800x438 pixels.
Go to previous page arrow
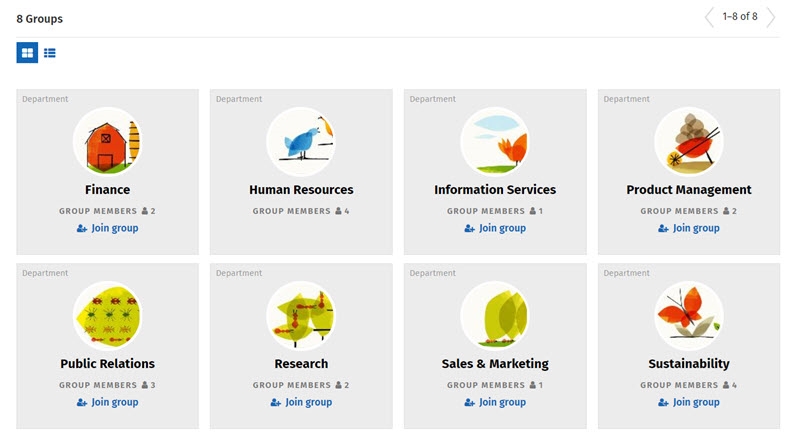pyautogui.click(x=709, y=17)
